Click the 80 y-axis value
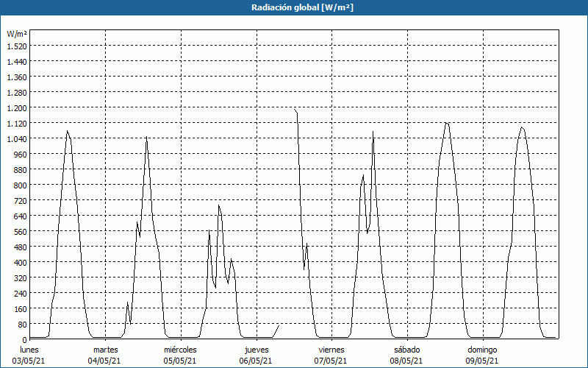The width and height of the screenshot is (588, 368). tap(23, 325)
